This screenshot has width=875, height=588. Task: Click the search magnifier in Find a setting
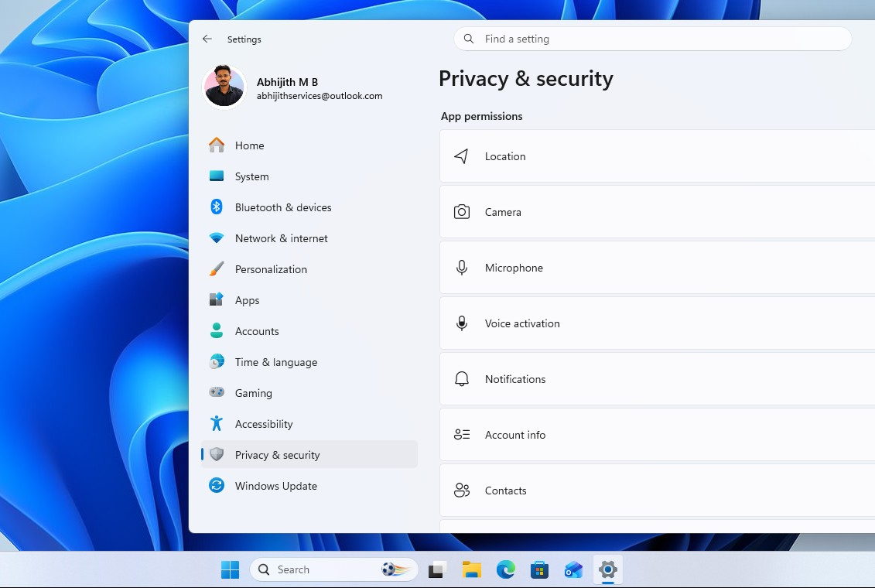pos(469,39)
